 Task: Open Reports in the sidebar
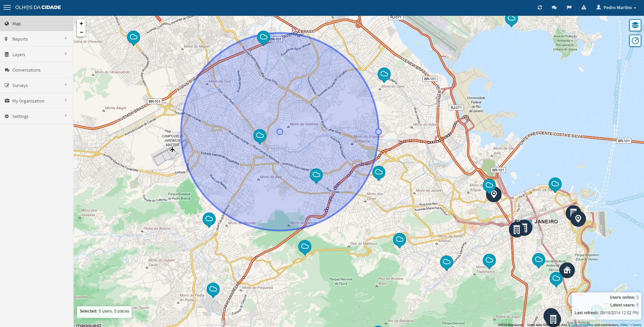pyautogui.click(x=37, y=39)
